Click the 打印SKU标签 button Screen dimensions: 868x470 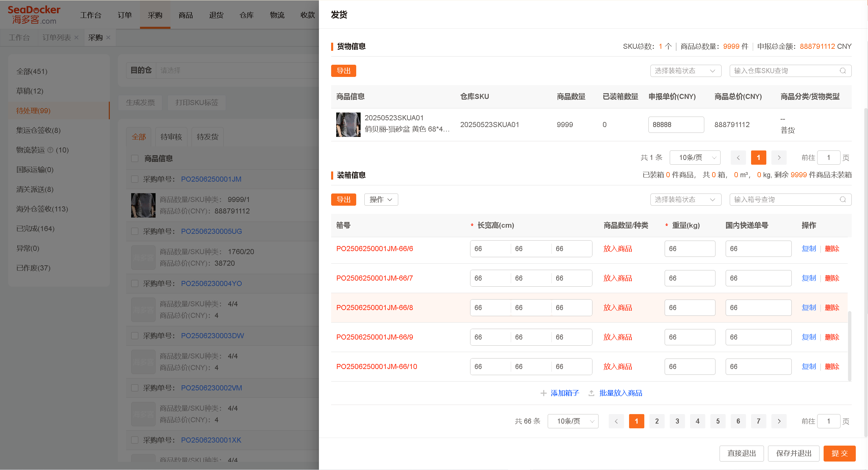197,102
